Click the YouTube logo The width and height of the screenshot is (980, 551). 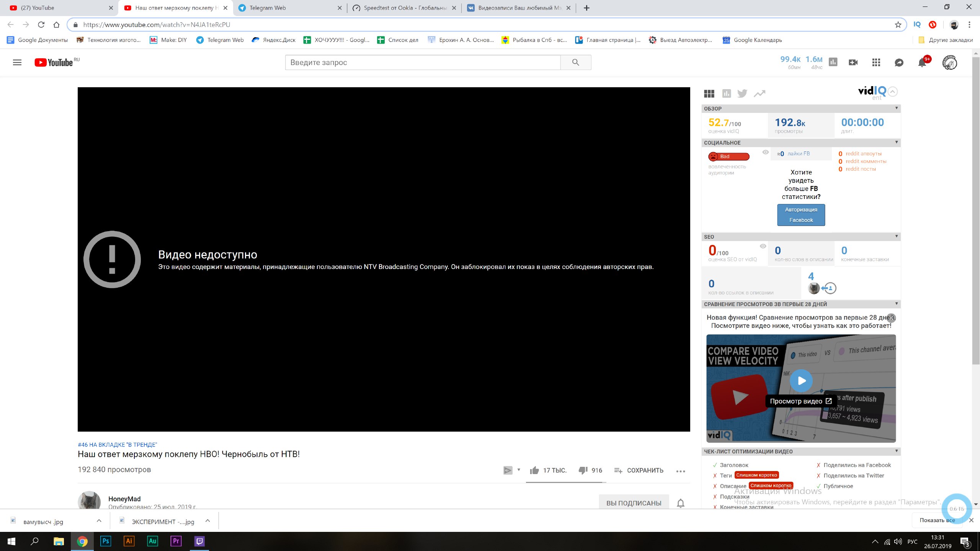point(54,62)
